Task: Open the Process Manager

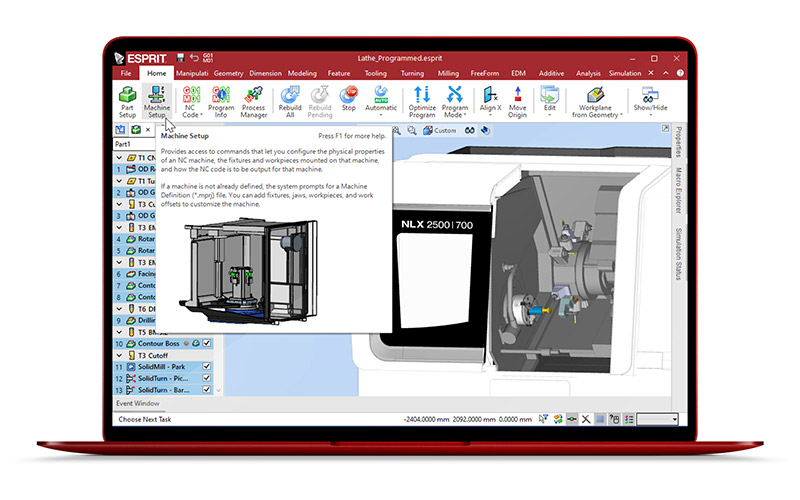Action: (x=254, y=100)
